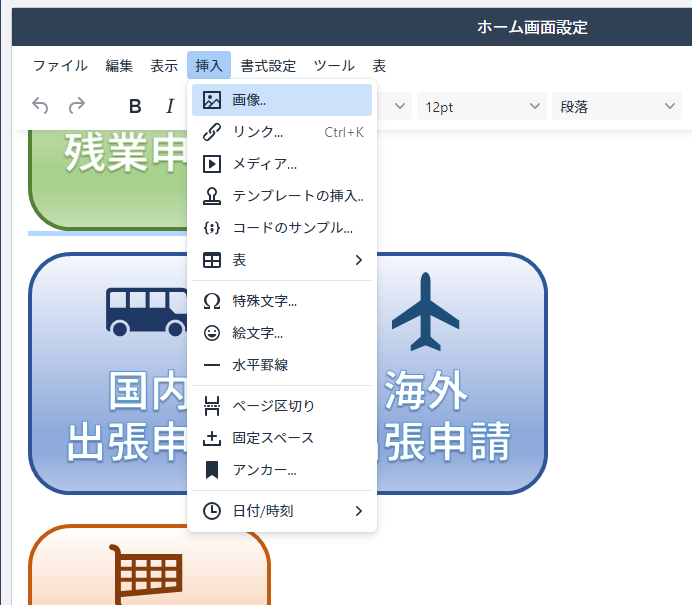Open the partially hidden font family dropdown
This screenshot has height=605, width=692.
point(395,106)
